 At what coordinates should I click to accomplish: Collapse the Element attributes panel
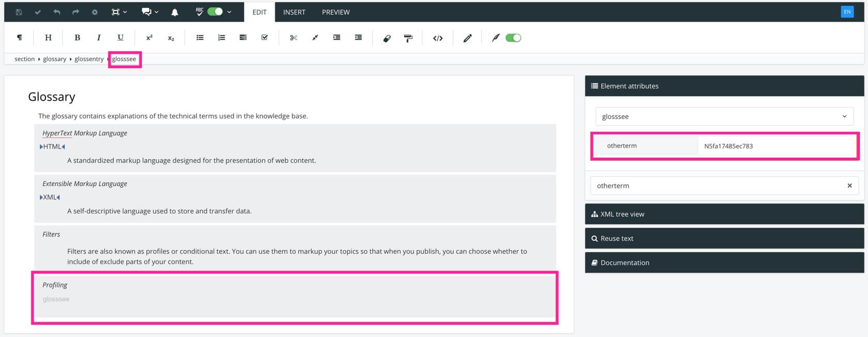point(724,86)
